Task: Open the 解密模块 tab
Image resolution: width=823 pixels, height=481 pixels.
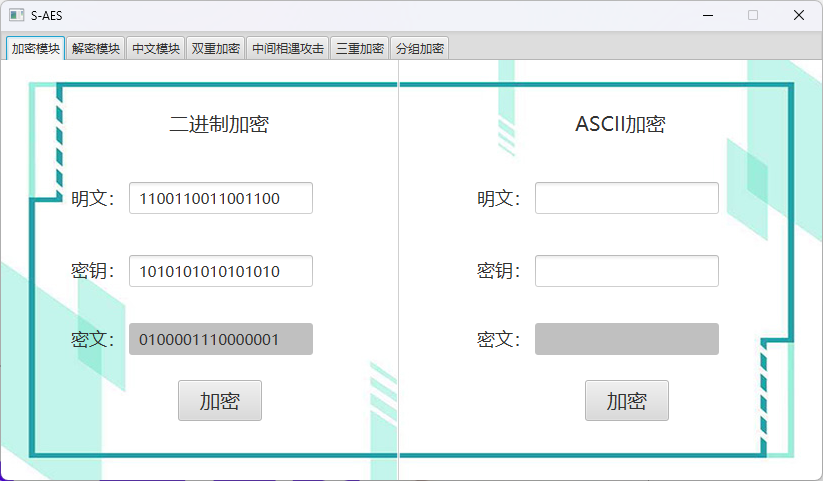Action: click(x=96, y=48)
